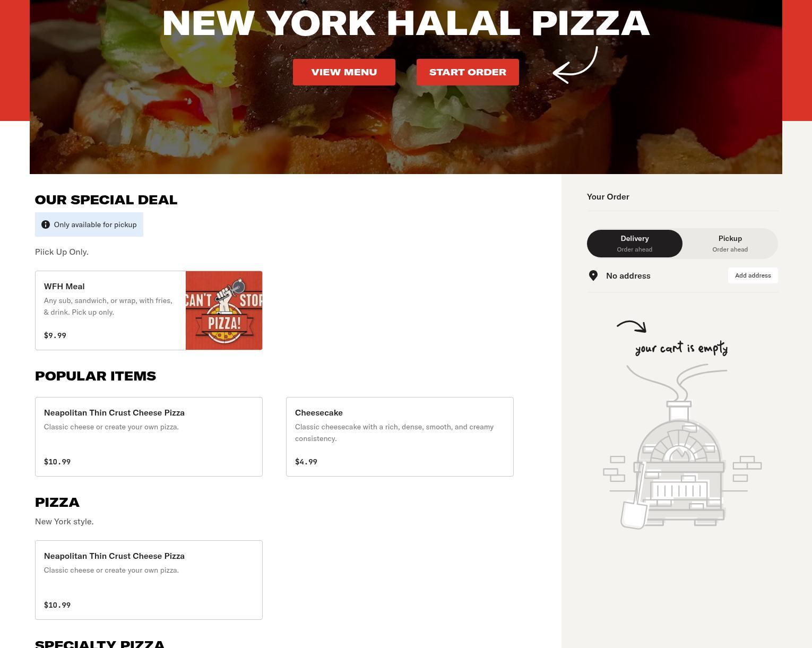The height and width of the screenshot is (648, 812).
Task: Click the No address text
Action: (x=628, y=275)
